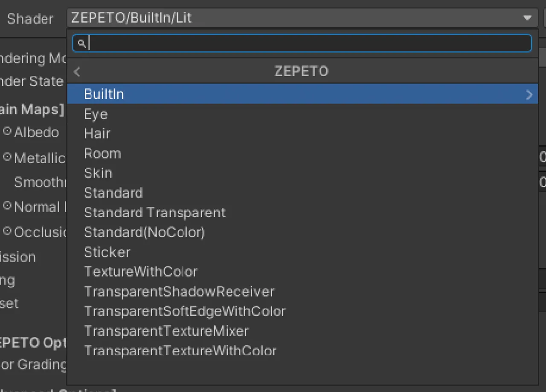This screenshot has width=546, height=392.
Task: Choose Standard Transparent from the list
Action: 155,212
